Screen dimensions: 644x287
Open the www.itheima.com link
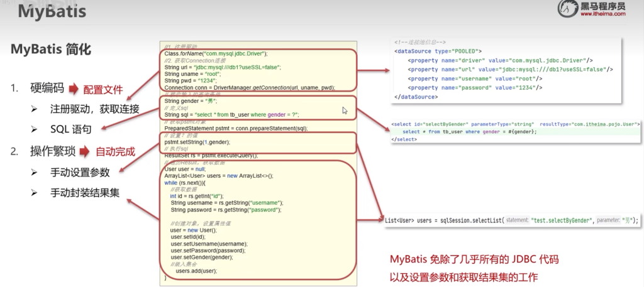603,14
